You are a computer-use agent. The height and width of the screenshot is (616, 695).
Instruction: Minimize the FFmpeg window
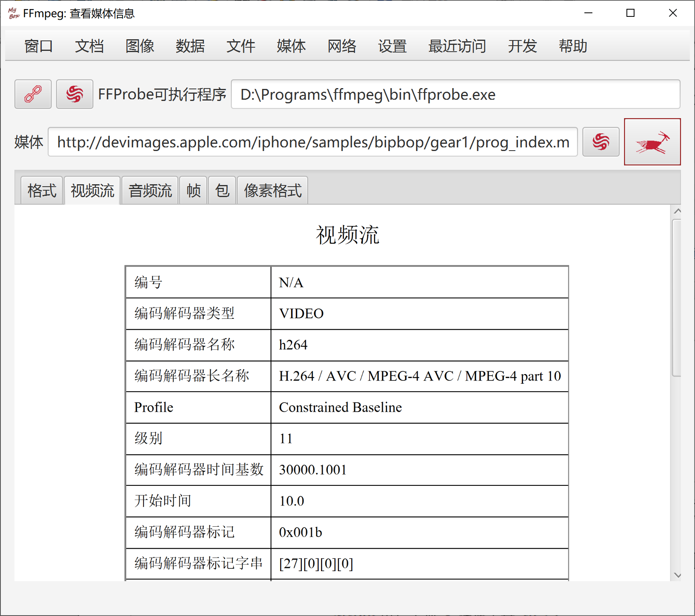pos(588,13)
